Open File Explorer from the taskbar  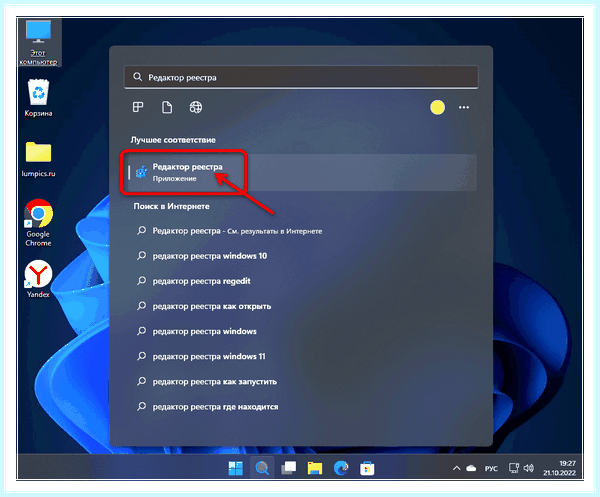pos(315,468)
